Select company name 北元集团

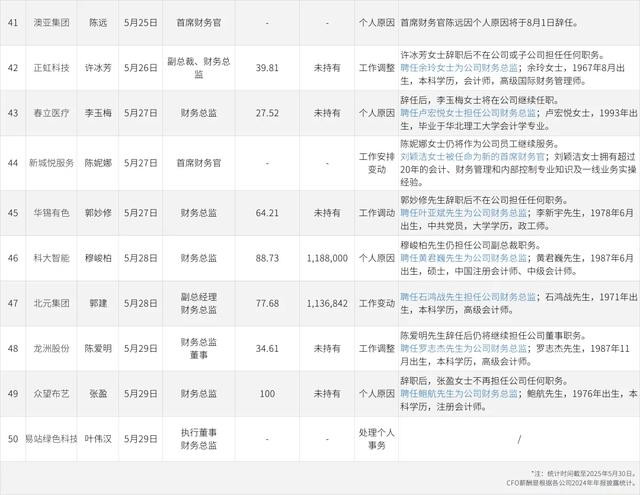51,304
